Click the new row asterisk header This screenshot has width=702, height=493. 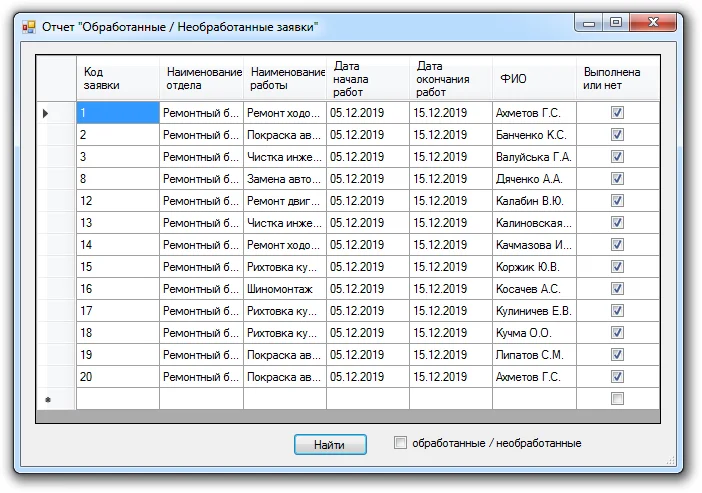[48, 399]
